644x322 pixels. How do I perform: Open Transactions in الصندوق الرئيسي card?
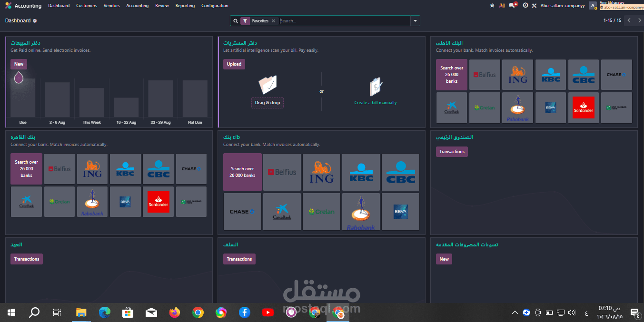[x=452, y=152]
